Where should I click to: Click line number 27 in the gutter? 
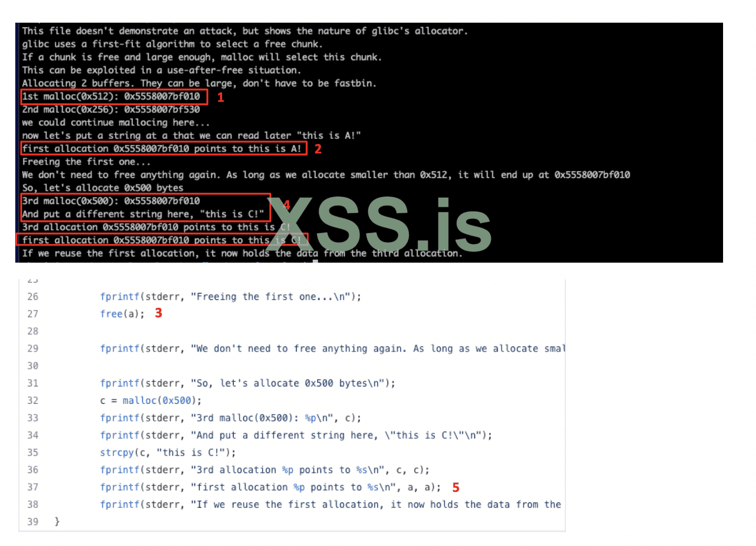pyautogui.click(x=33, y=314)
